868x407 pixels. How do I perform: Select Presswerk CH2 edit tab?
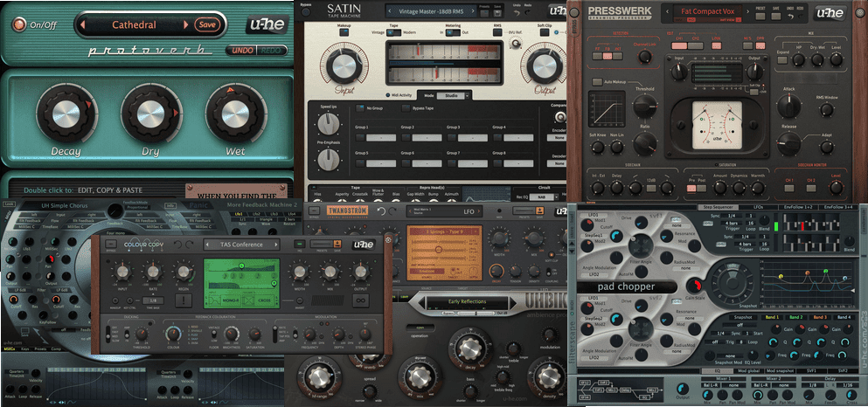point(695,46)
